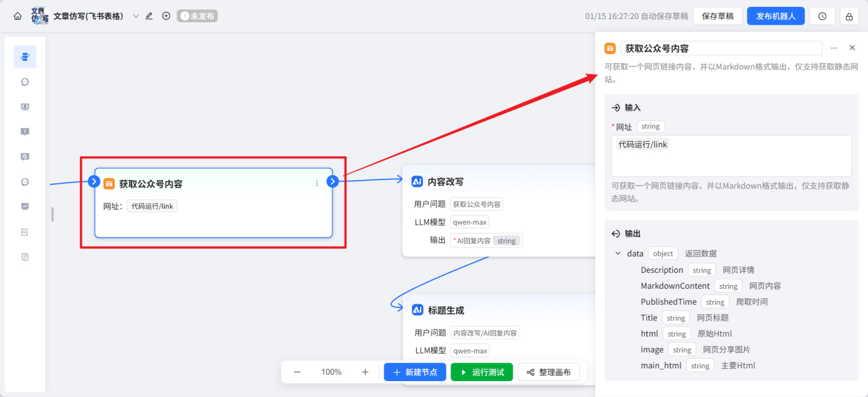Click the home icon in the top-left corner
The width and height of the screenshot is (868, 397).
(x=17, y=15)
